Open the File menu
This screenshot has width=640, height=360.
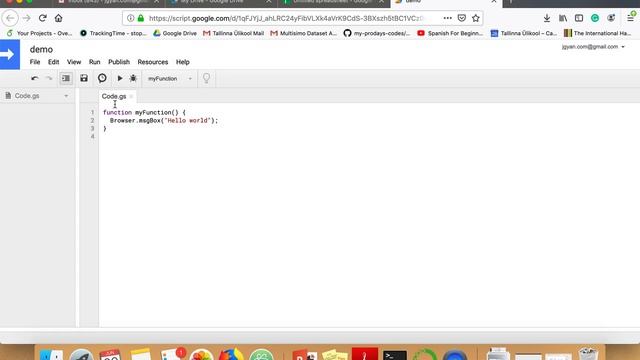[x=35, y=62]
